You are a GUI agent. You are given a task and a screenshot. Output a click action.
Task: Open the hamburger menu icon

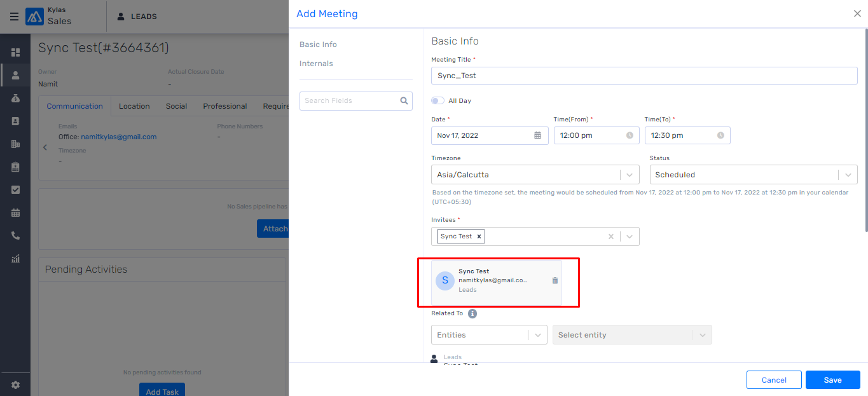click(x=14, y=17)
